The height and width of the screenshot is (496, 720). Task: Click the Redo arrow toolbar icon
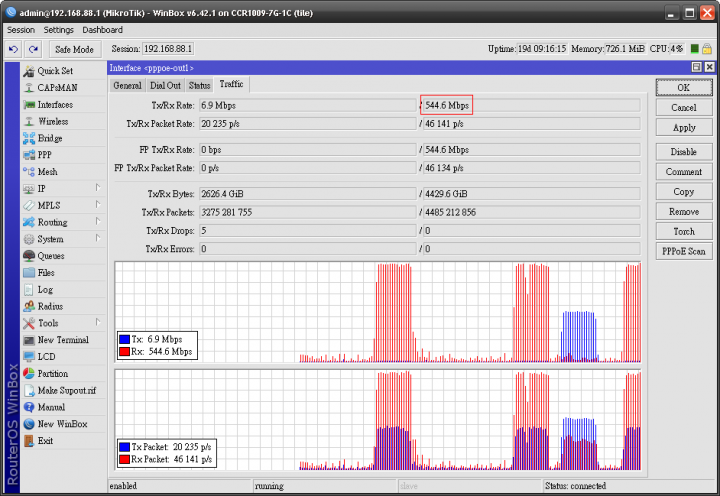coord(33,49)
